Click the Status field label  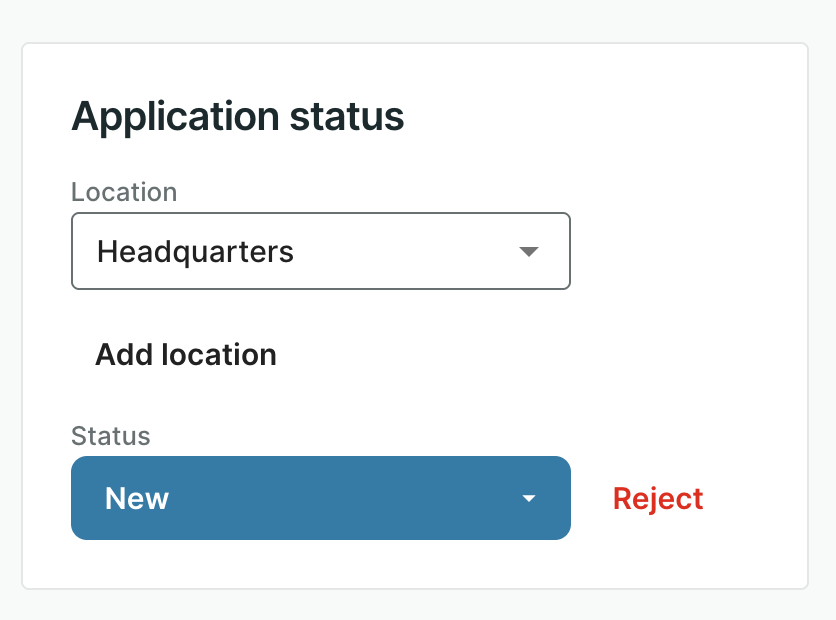111,436
